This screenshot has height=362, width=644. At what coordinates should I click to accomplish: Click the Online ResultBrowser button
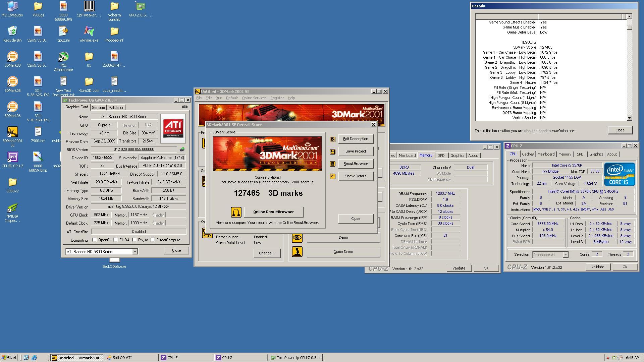point(273,212)
